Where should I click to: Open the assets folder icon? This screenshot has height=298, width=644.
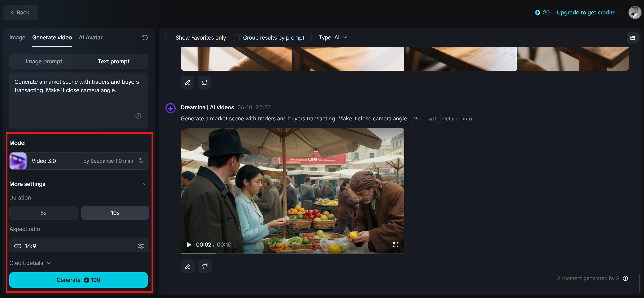pyautogui.click(x=632, y=38)
